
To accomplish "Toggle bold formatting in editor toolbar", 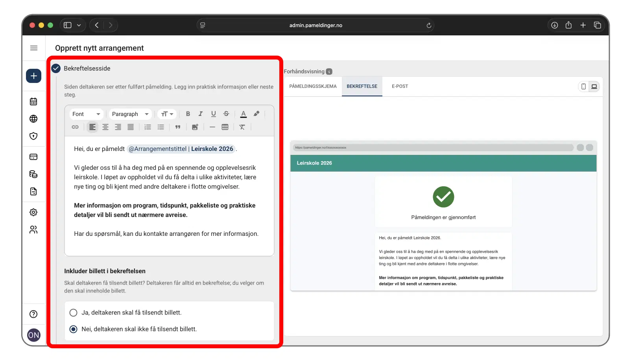I will (188, 114).
